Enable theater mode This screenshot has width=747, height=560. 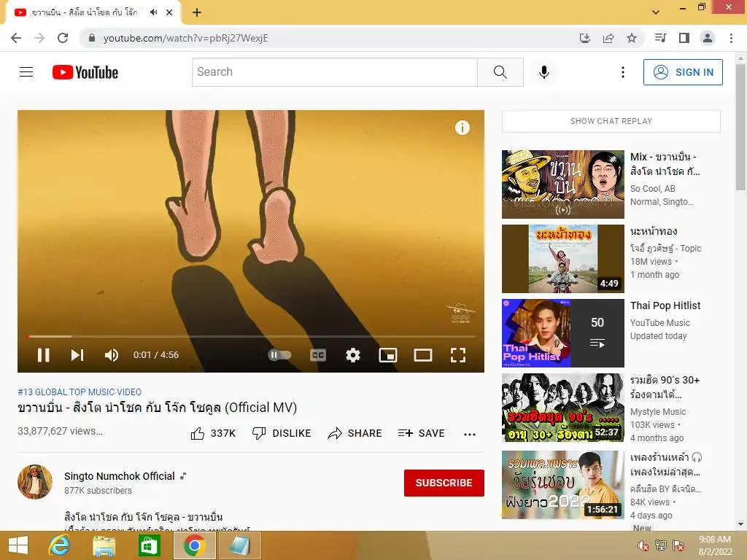(x=423, y=355)
